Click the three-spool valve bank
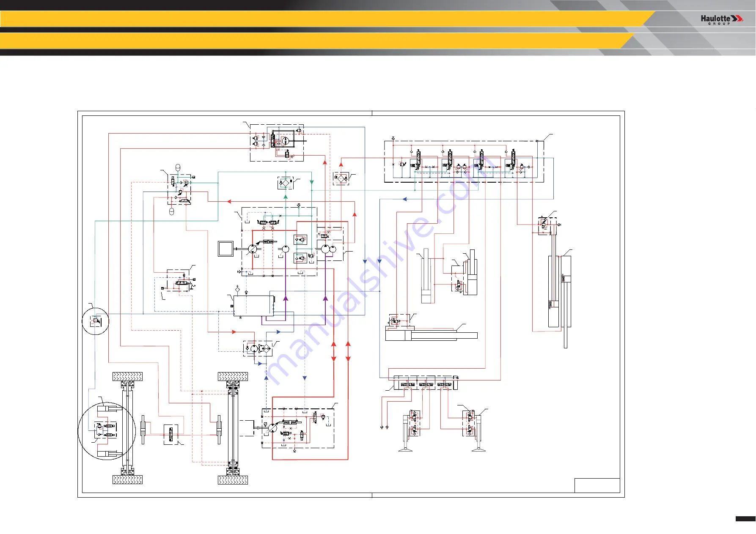This screenshot has height=534, width=756. 426,383
